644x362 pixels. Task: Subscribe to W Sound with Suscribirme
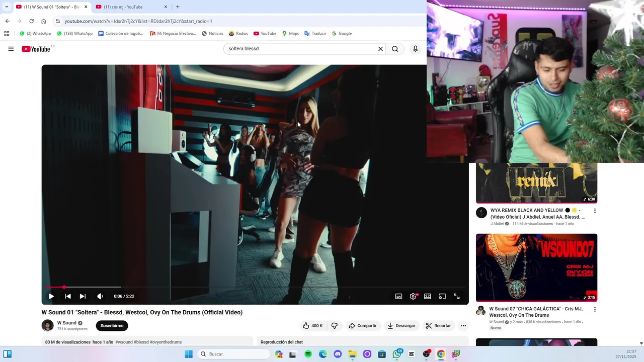(x=112, y=326)
